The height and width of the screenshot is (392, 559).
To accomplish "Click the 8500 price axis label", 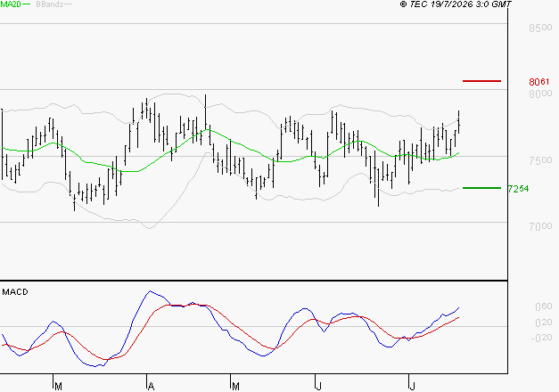I will tap(540, 28).
